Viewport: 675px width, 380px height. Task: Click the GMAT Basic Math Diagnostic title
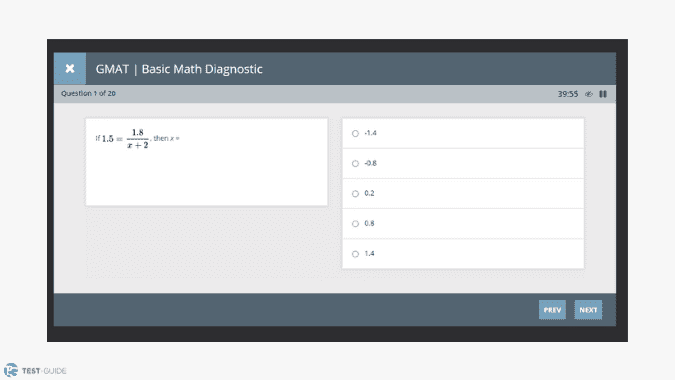pos(179,69)
